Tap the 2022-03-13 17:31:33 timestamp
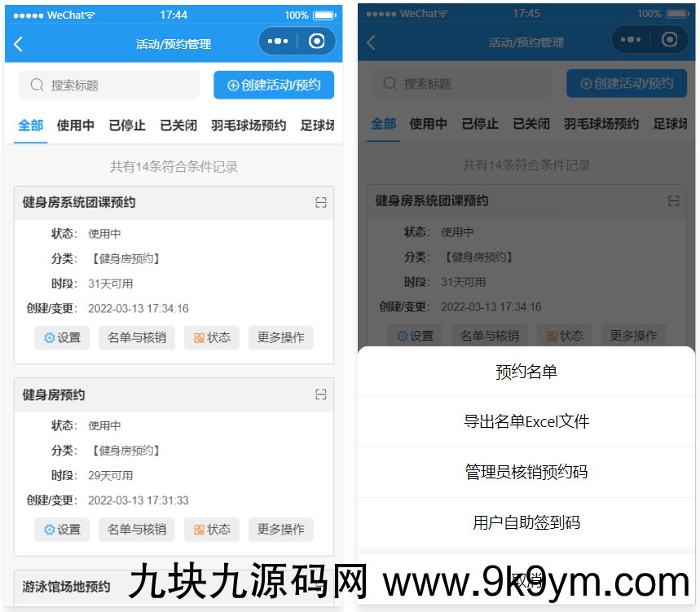The height and width of the screenshot is (612, 700). pyautogui.click(x=139, y=500)
